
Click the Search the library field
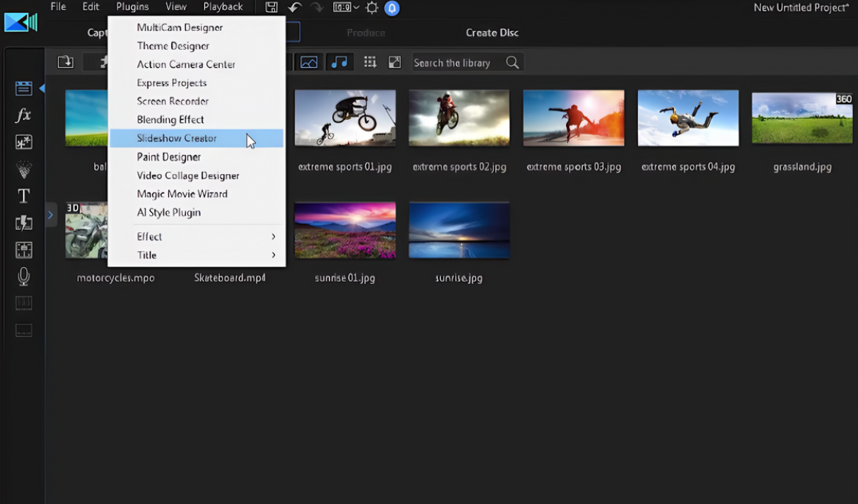click(455, 63)
